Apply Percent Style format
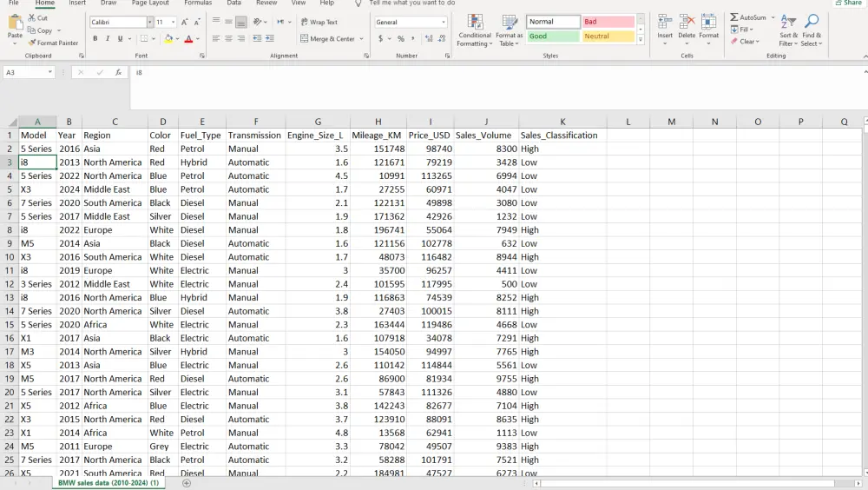The width and height of the screenshot is (868, 490). [401, 39]
